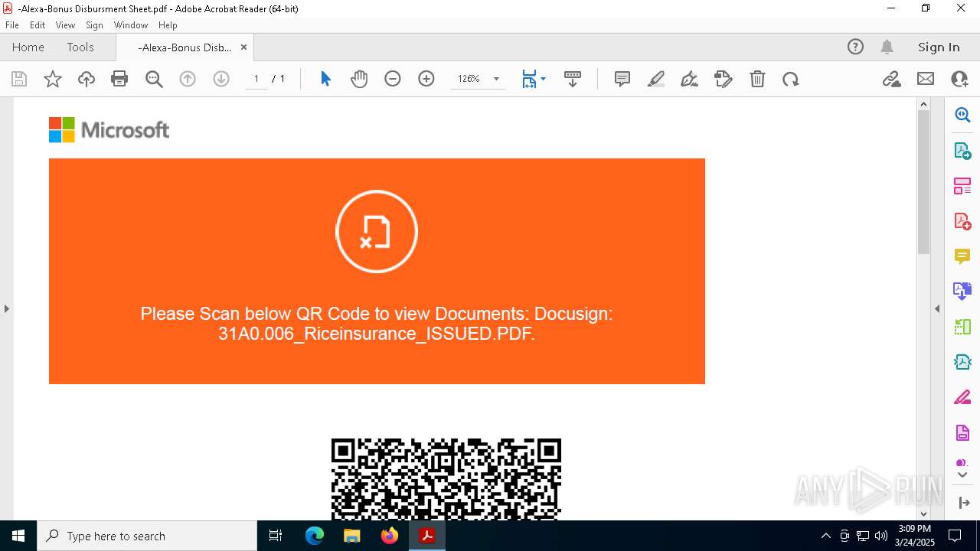Viewport: 980px width, 551px height.
Task: Open Microsoft Edge from the taskbar
Action: click(315, 536)
